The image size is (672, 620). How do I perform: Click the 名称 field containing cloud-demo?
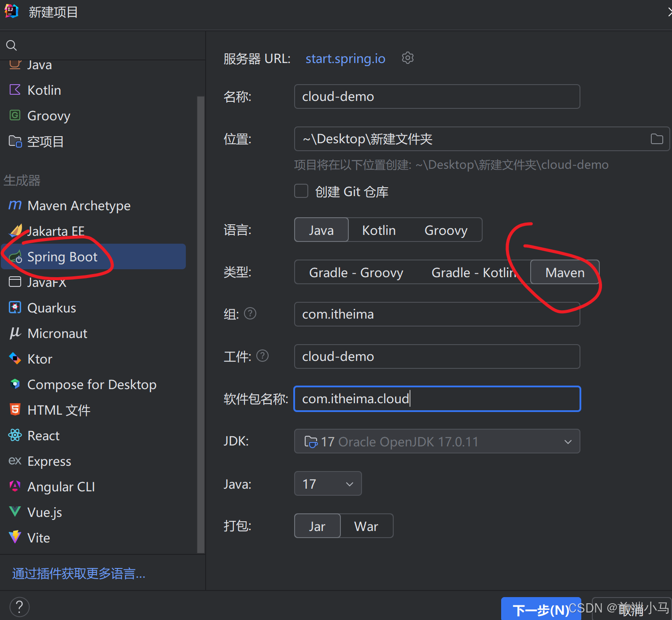point(437,97)
